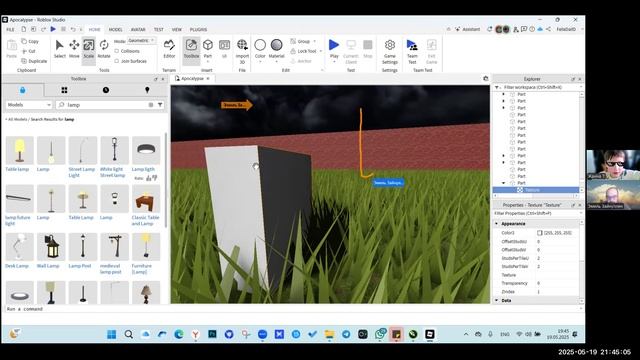
Task: Activate the Rotate tool
Action: click(x=104, y=49)
